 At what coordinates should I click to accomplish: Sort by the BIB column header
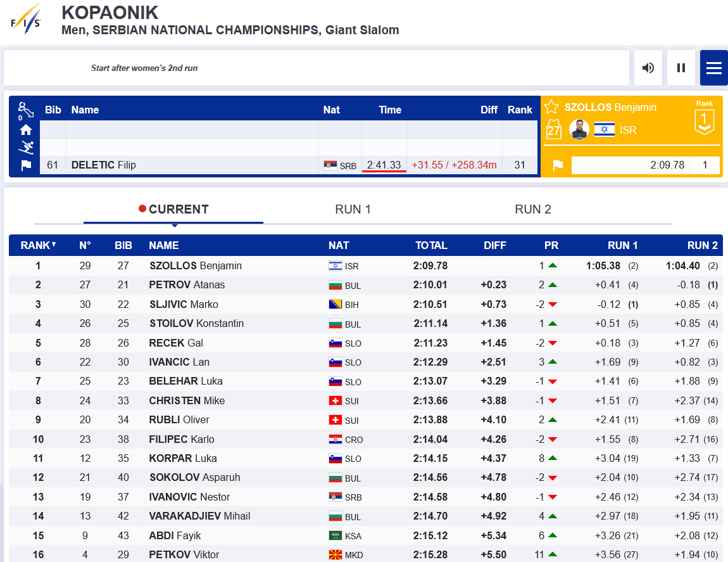coord(123,245)
